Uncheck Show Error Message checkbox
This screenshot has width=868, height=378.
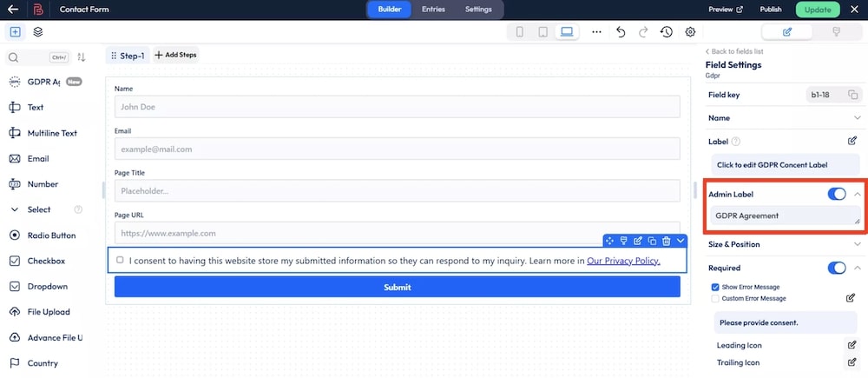715,287
